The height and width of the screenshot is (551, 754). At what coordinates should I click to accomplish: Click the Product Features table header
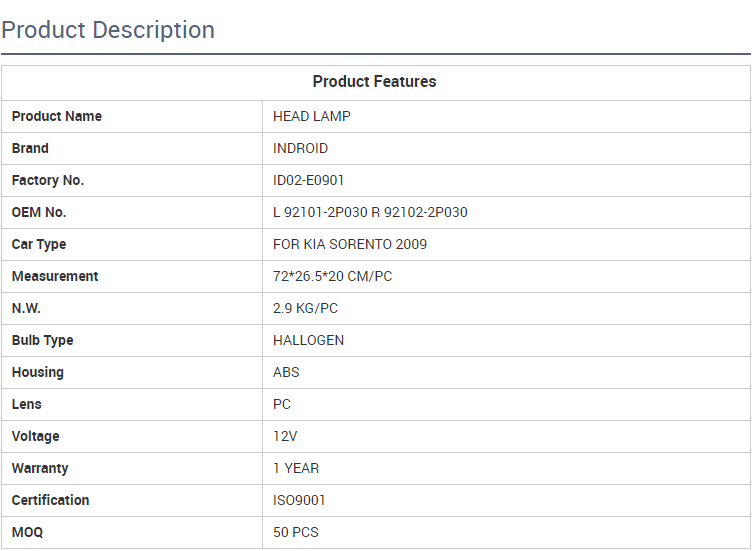[375, 82]
